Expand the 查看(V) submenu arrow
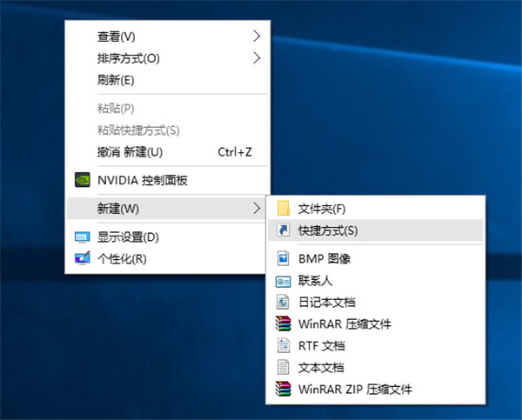Screen dimensions: 522x420 257,36
